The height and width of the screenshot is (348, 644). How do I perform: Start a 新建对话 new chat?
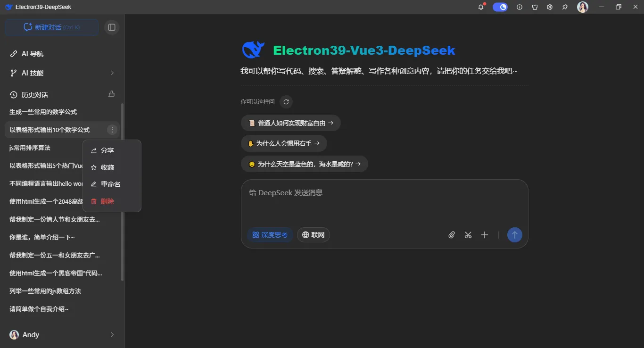[x=51, y=27]
